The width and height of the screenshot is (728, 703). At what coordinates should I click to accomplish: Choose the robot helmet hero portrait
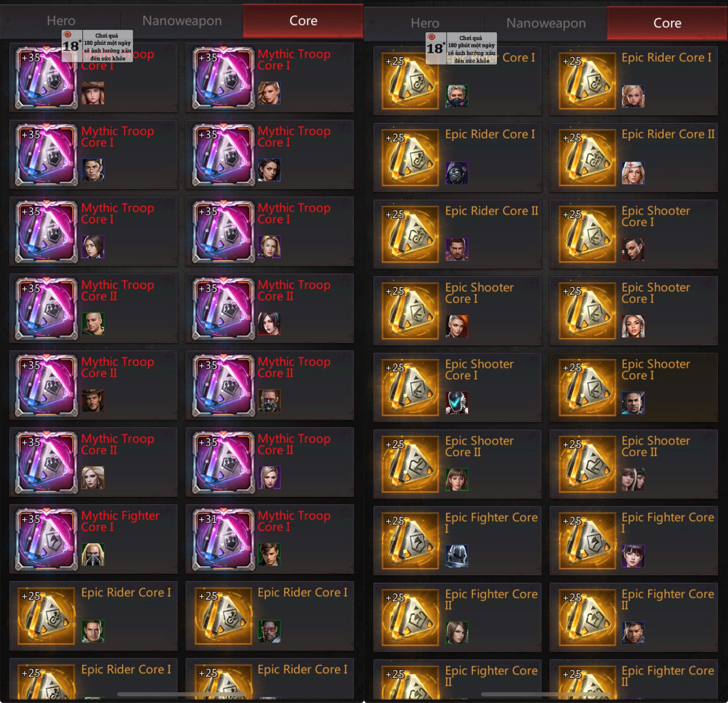coord(456,403)
